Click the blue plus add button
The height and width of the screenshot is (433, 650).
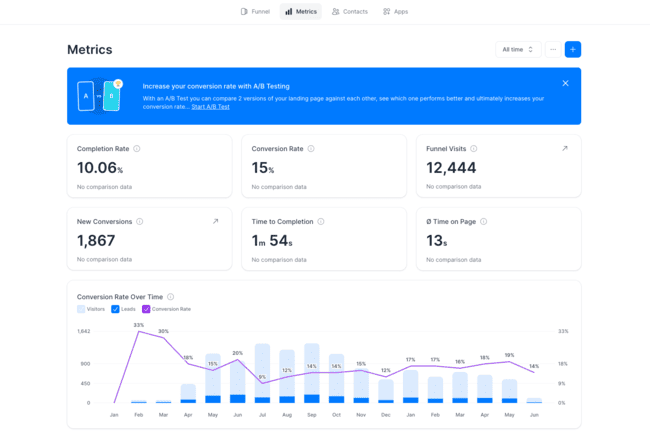click(573, 49)
